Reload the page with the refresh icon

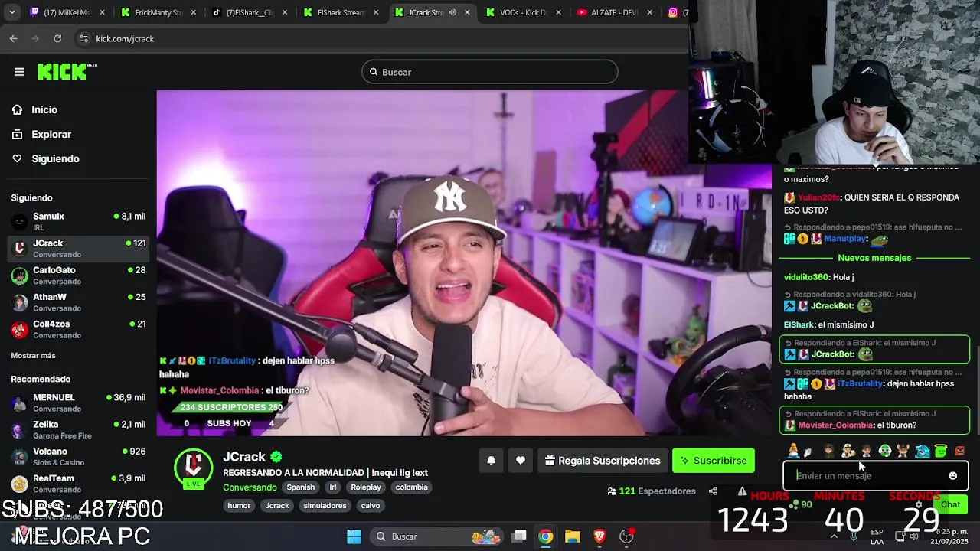57,38
